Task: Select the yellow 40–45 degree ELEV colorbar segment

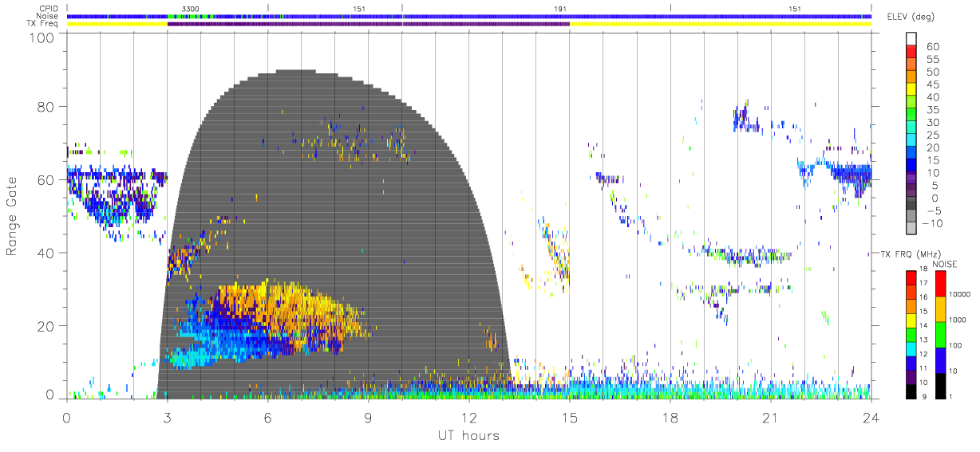Action: [911, 90]
